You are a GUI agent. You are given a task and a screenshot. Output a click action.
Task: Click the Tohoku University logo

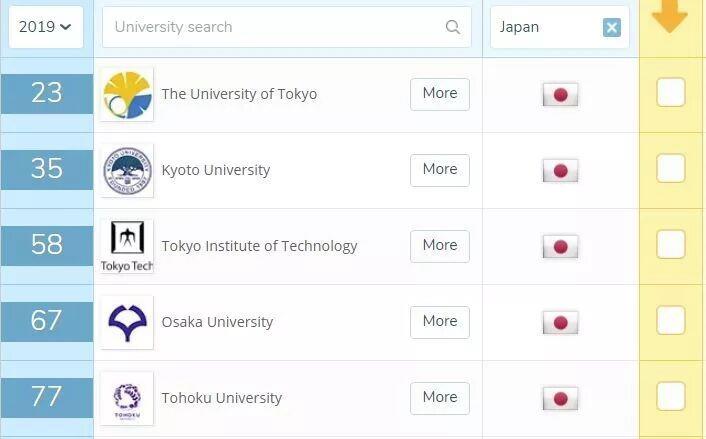[127, 398]
